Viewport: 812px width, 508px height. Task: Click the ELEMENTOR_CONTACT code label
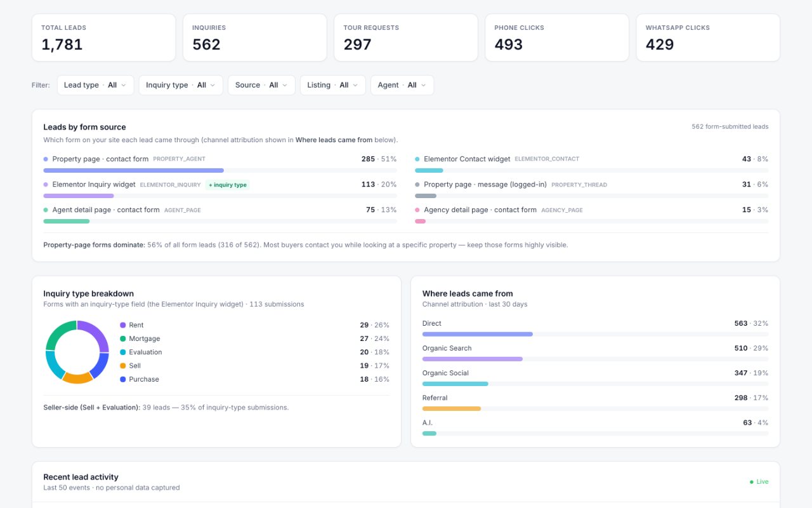click(x=547, y=159)
